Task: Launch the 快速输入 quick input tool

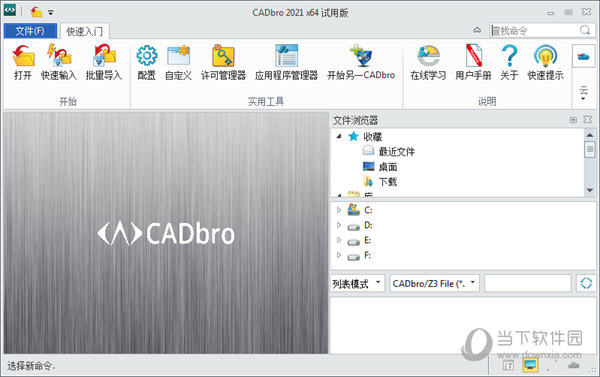Action: pos(59,62)
